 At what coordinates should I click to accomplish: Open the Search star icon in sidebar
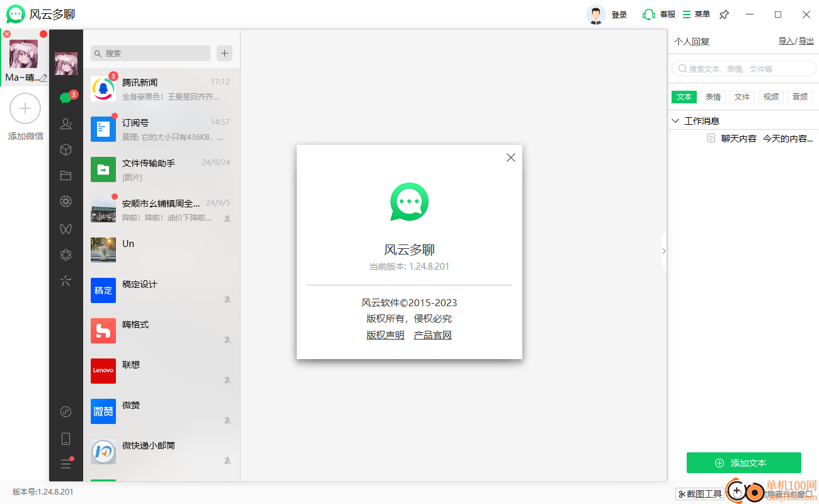pos(66,280)
